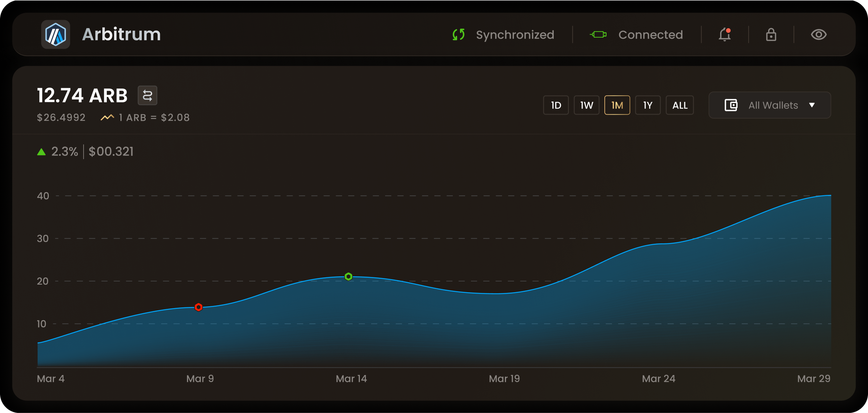Click the wallet icon in selector
This screenshot has height=413, width=868.
click(731, 105)
